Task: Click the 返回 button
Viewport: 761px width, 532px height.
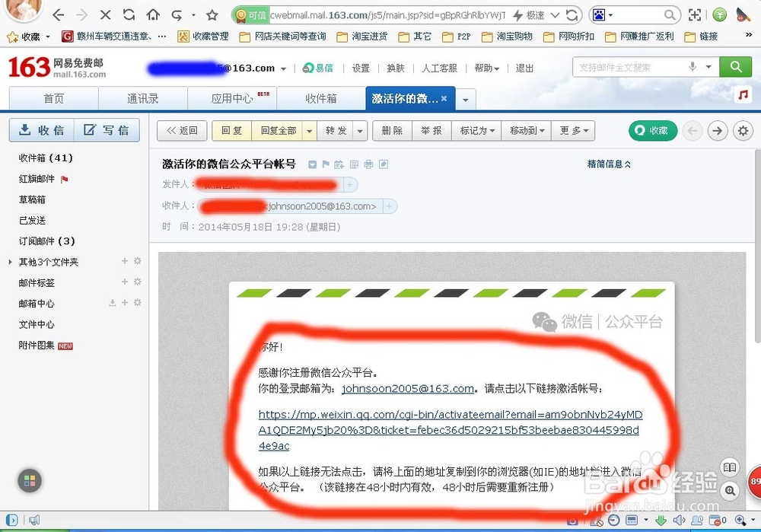Action: (x=182, y=131)
